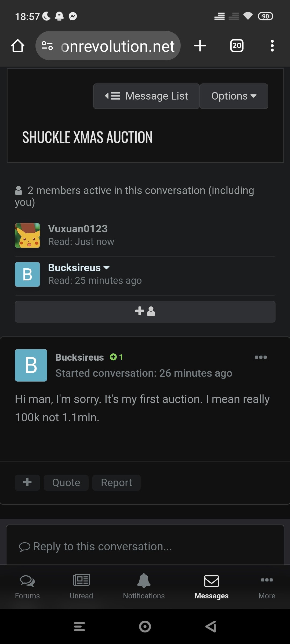Expand the Options dropdown

pyautogui.click(x=234, y=96)
